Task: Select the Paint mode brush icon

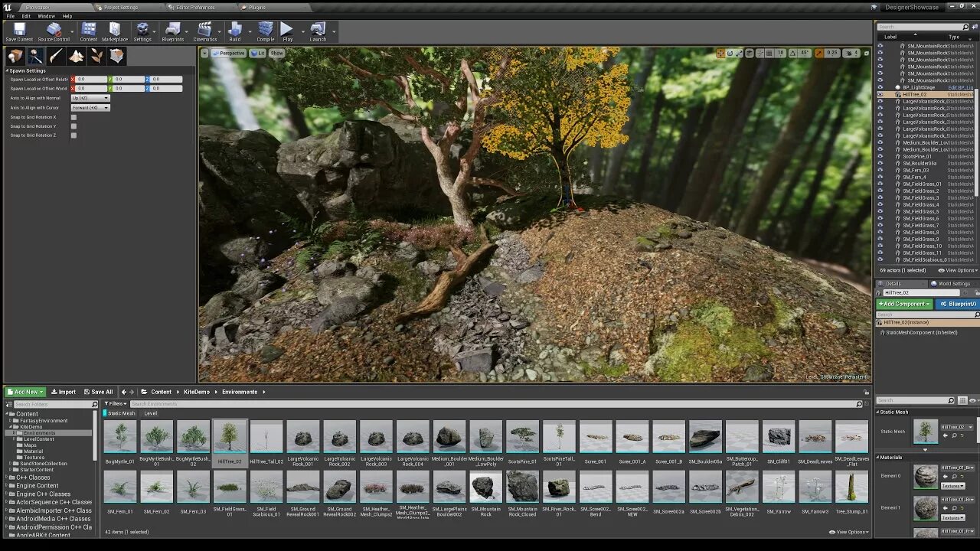Action: (56, 56)
